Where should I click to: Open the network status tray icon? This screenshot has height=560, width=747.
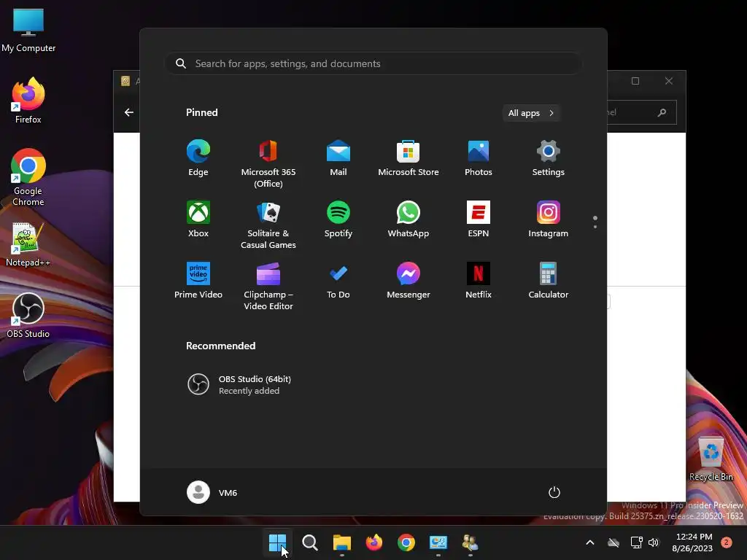point(636,542)
